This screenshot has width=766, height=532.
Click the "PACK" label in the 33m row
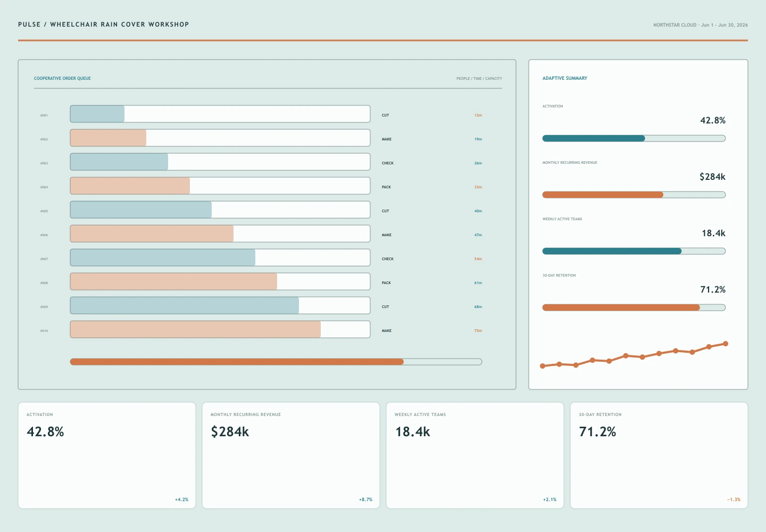[387, 187]
